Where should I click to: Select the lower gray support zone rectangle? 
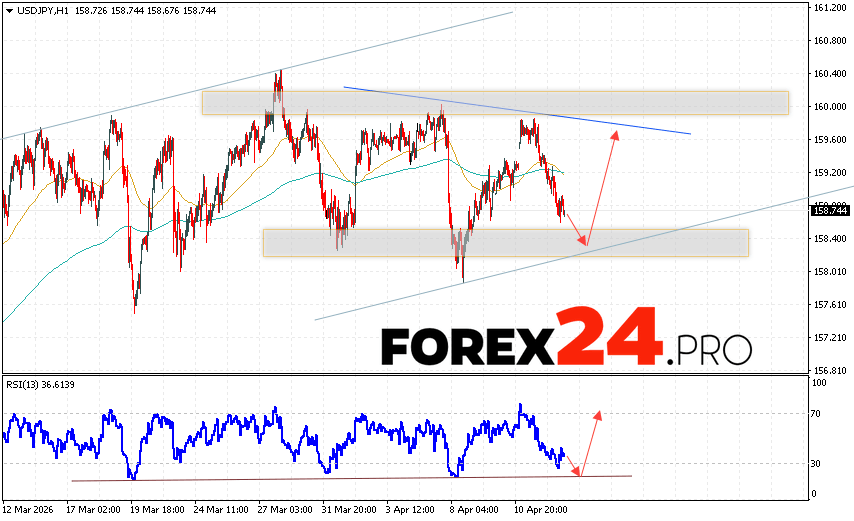tap(505, 242)
